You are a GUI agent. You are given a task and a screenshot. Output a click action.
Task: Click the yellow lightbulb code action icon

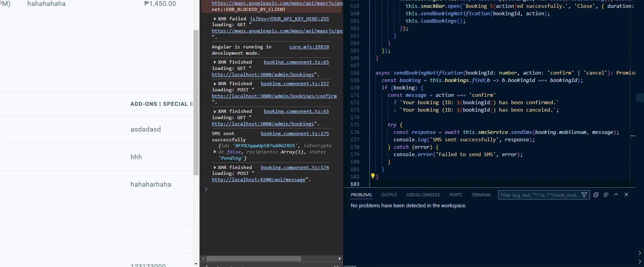(x=373, y=176)
